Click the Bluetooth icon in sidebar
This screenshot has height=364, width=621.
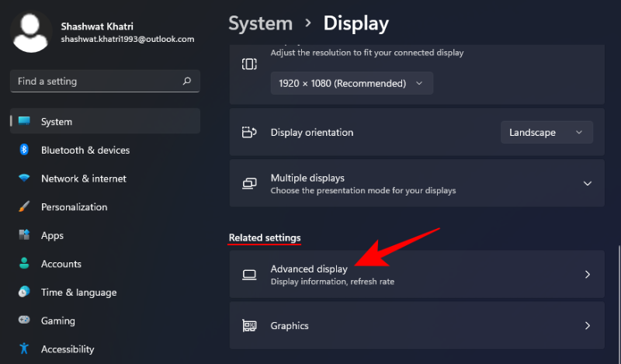[24, 150]
